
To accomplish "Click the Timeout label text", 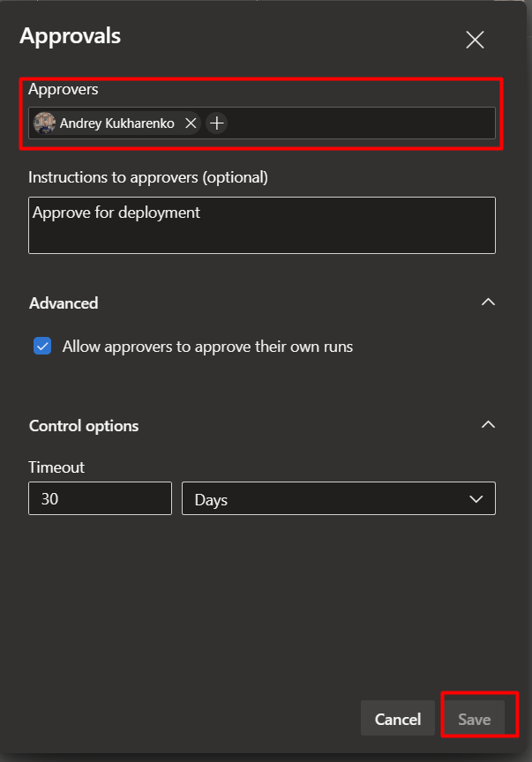I will 56,467.
